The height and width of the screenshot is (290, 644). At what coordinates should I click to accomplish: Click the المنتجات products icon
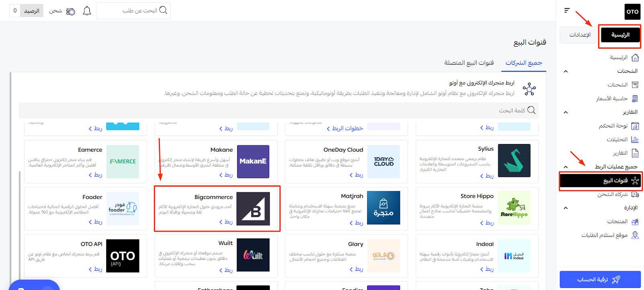[635, 222]
